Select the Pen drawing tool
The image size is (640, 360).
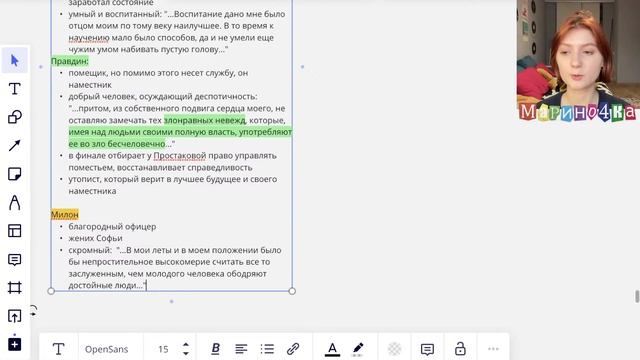(x=15, y=202)
